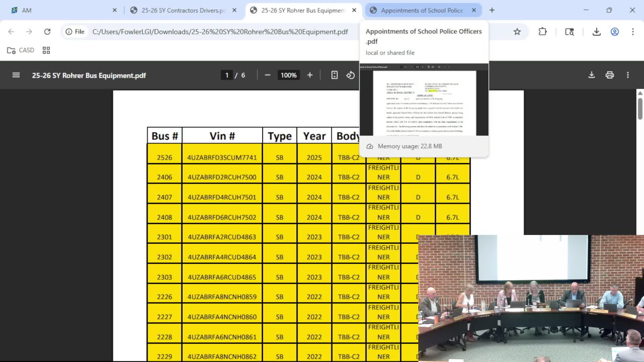Open Chrome downloads icon
The image size is (644, 362).
point(596,32)
